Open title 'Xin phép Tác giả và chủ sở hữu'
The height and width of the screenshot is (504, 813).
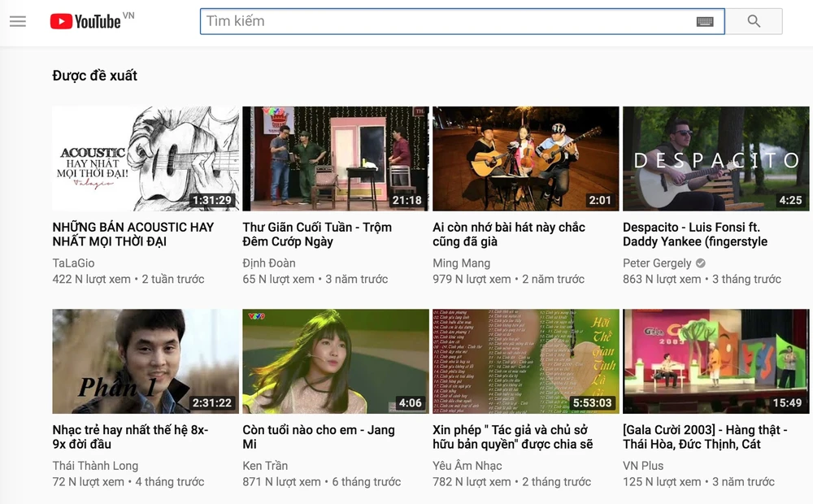(512, 437)
